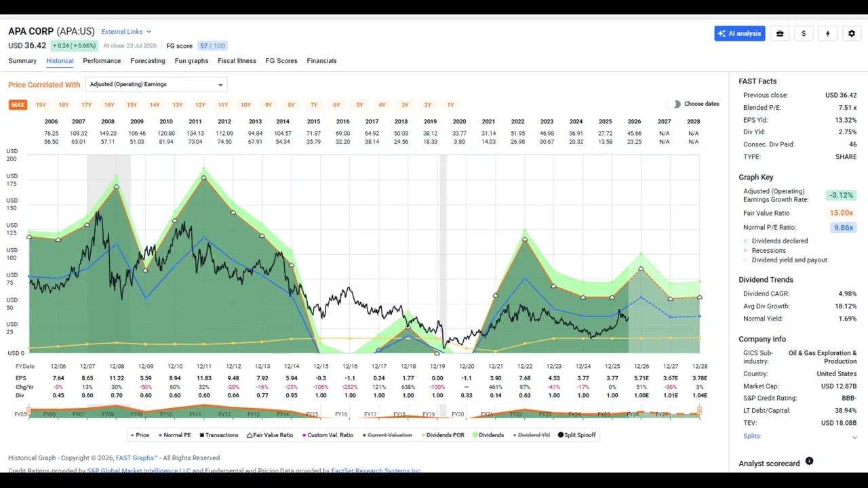Click the lightning bolt icon
The image size is (868, 488).
coord(827,33)
